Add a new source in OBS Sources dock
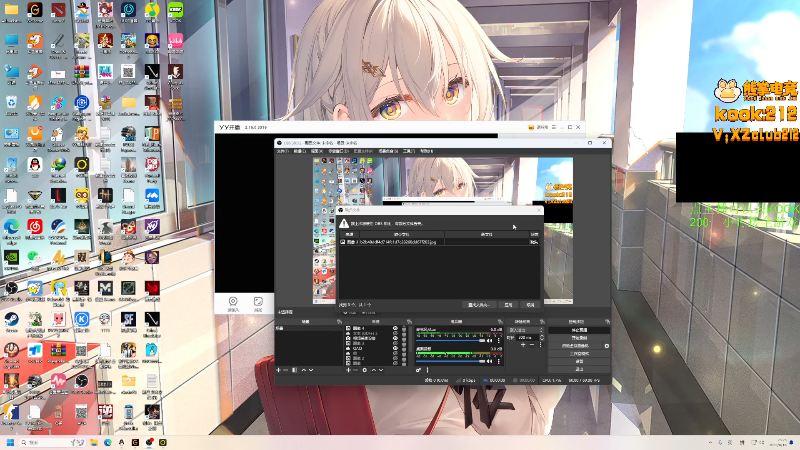The height and width of the screenshot is (450, 800). coord(348,370)
